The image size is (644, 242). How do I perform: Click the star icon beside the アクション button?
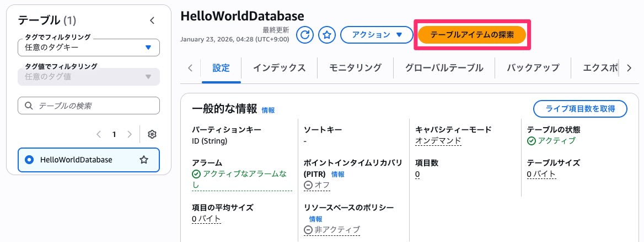tap(327, 35)
